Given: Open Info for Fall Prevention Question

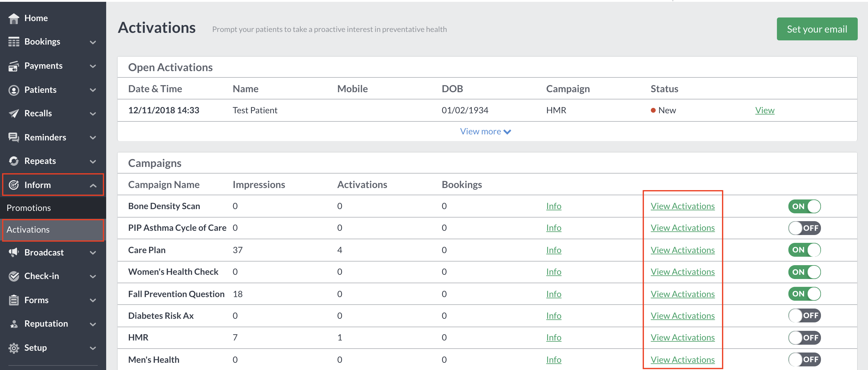Looking at the screenshot, I should (554, 294).
